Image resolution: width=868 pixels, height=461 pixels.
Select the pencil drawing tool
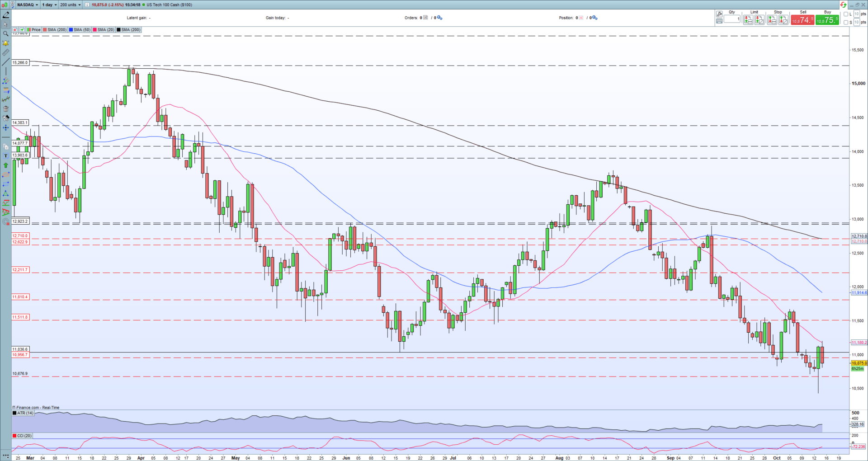(x=6, y=14)
